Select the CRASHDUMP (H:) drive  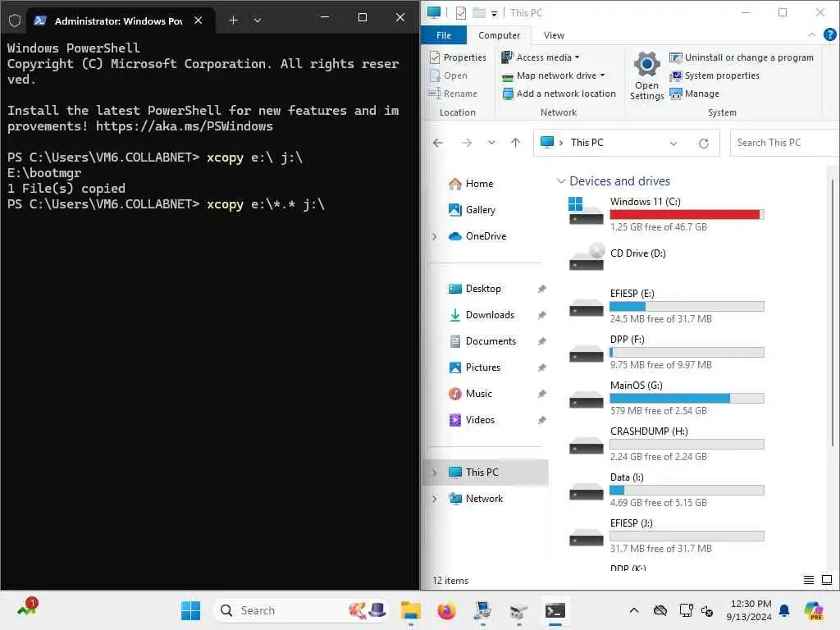(666, 444)
